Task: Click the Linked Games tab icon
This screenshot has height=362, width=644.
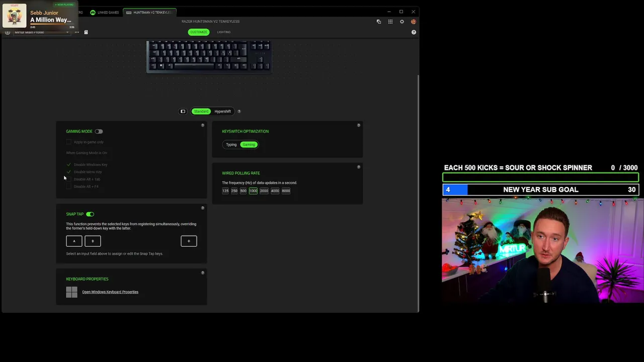Action: tap(93, 12)
